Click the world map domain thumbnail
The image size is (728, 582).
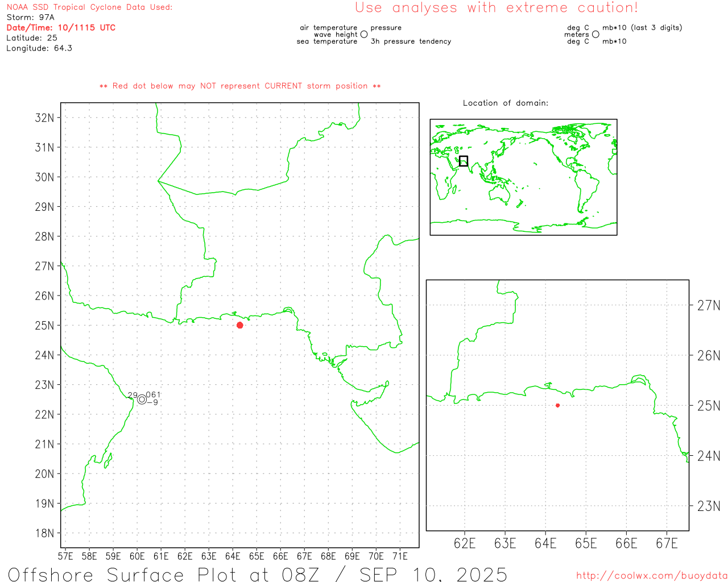(x=523, y=177)
